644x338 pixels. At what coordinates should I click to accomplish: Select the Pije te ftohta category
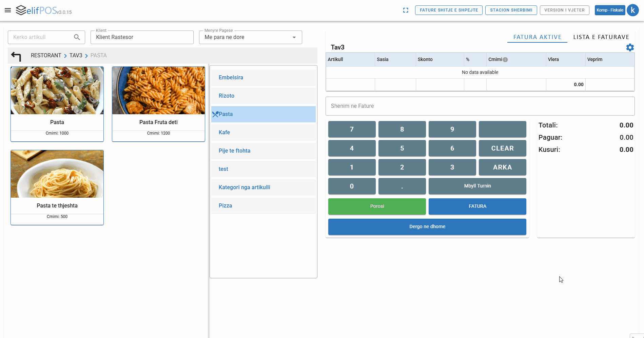tap(264, 151)
